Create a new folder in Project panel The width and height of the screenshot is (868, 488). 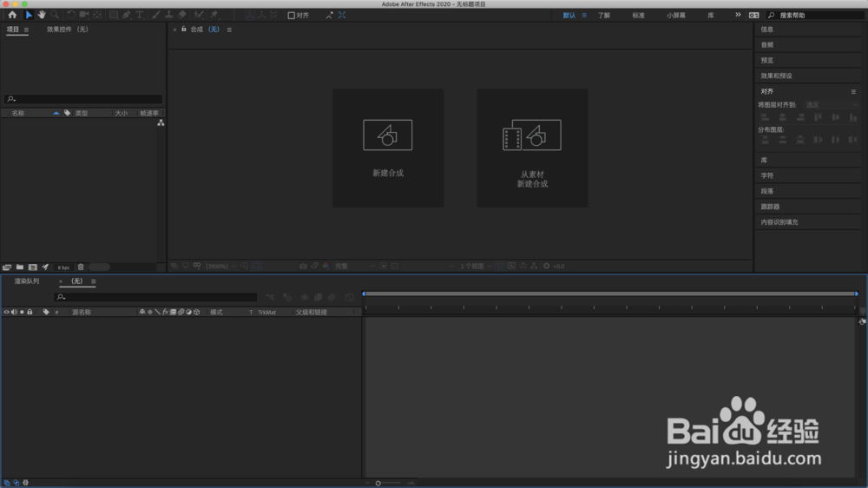point(19,267)
